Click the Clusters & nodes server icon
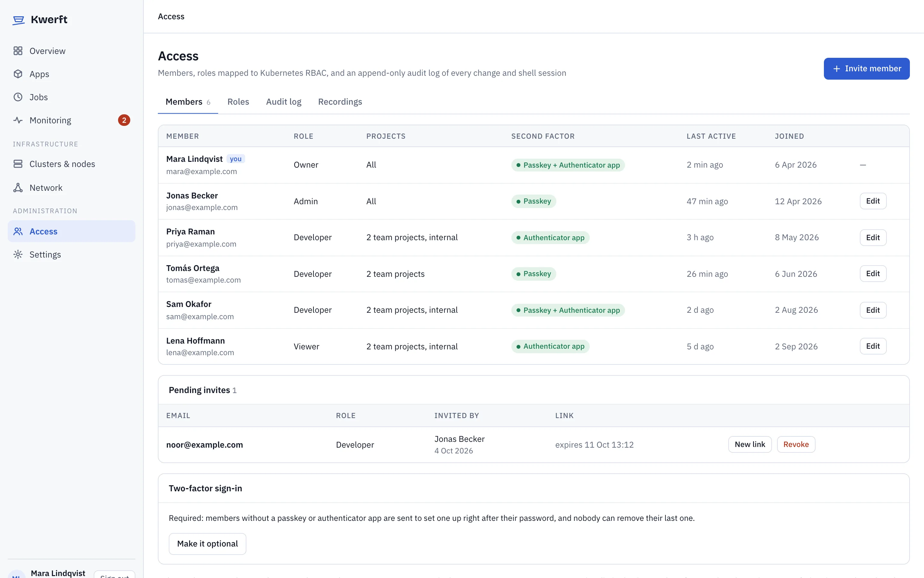924x578 pixels. click(x=18, y=164)
